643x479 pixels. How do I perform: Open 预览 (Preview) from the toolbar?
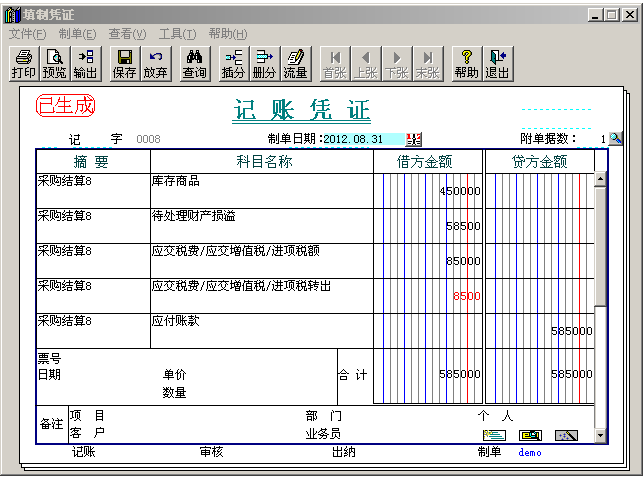point(54,64)
